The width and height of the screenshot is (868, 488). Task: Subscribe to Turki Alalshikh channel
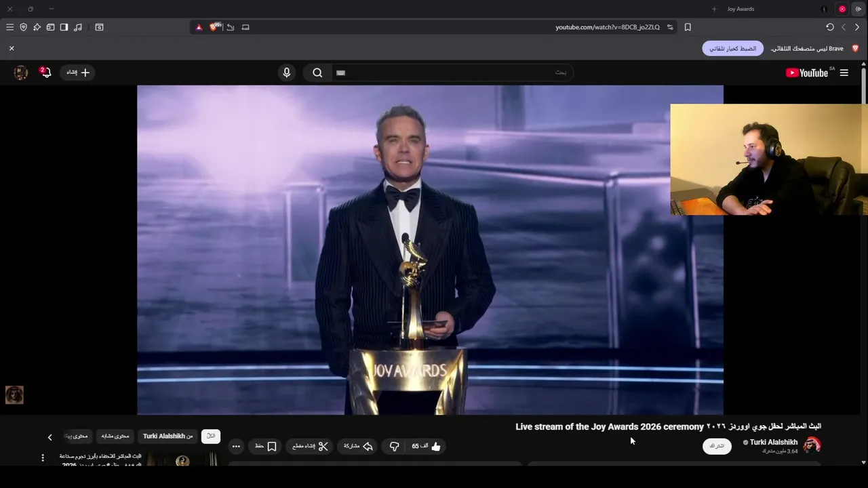pos(717,446)
